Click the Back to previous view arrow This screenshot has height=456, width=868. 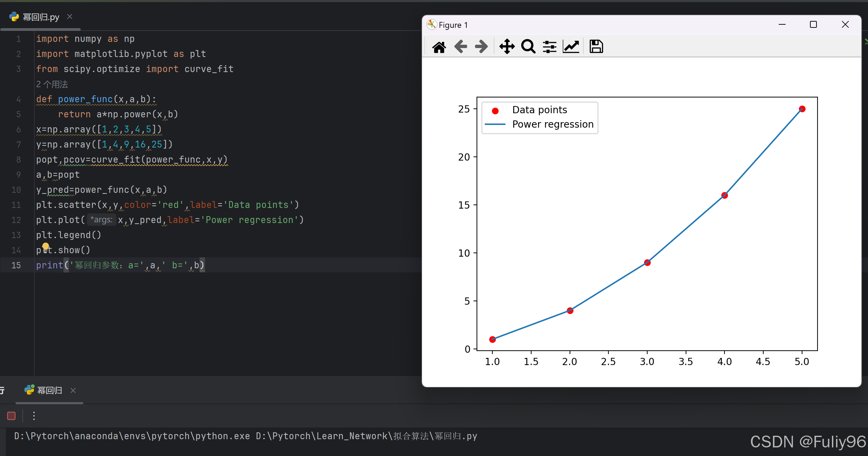tap(460, 47)
